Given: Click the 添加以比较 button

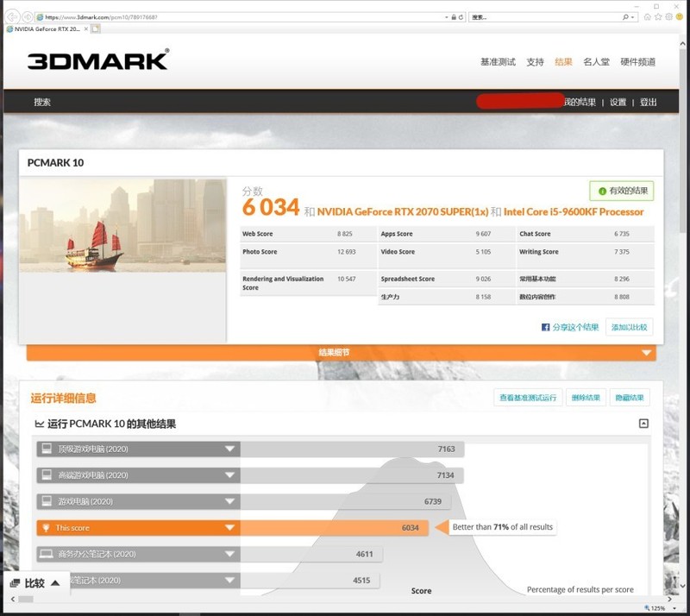Looking at the screenshot, I should point(629,327).
